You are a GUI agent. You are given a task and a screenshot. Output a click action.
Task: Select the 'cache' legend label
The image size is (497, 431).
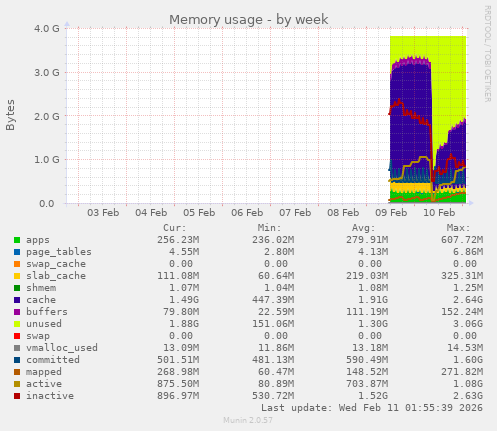41,300
